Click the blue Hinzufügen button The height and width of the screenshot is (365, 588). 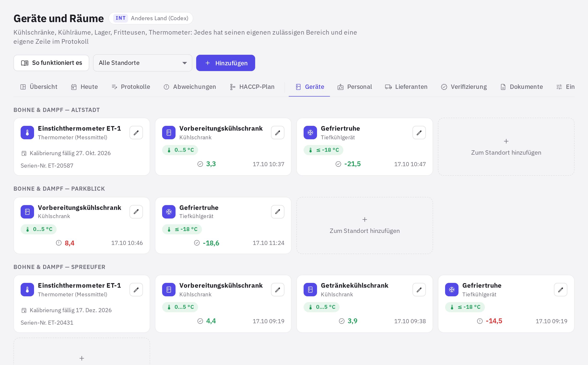[225, 63]
